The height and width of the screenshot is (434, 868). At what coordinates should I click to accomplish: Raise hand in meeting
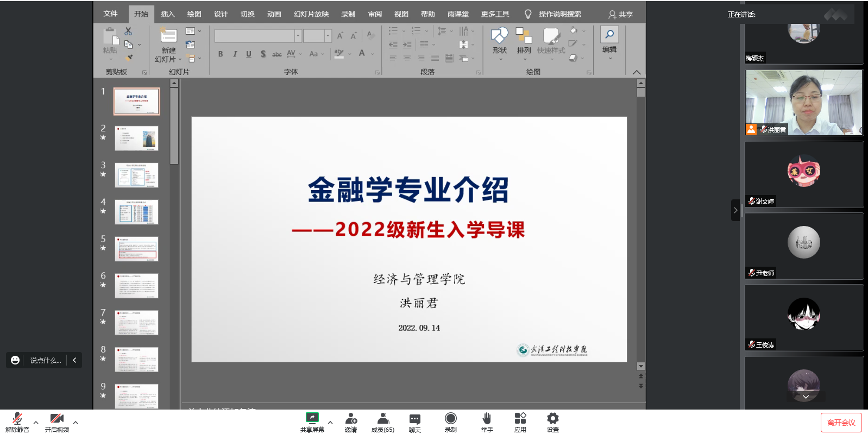tap(487, 422)
